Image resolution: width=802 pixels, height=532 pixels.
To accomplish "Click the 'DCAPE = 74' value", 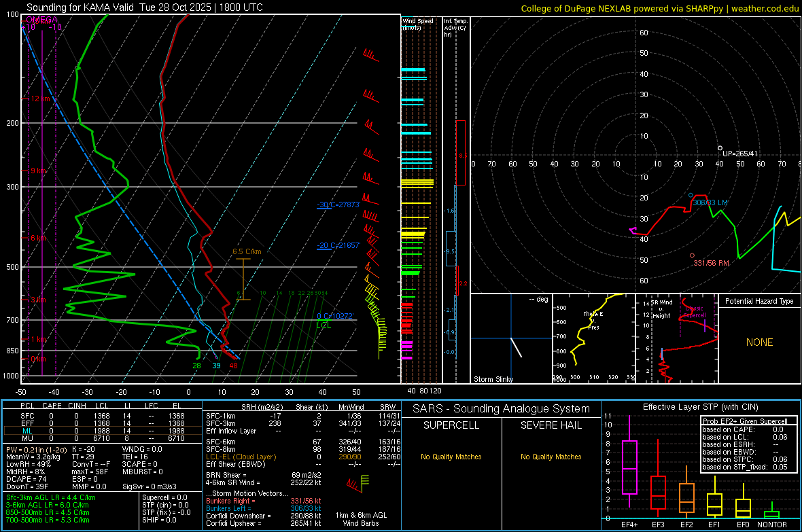I will click(x=26, y=479).
